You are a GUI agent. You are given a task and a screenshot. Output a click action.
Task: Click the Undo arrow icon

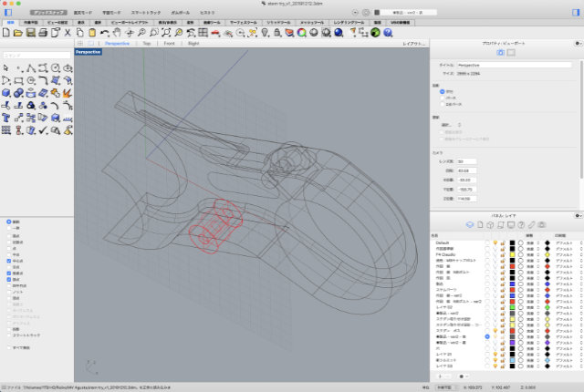[105, 33]
